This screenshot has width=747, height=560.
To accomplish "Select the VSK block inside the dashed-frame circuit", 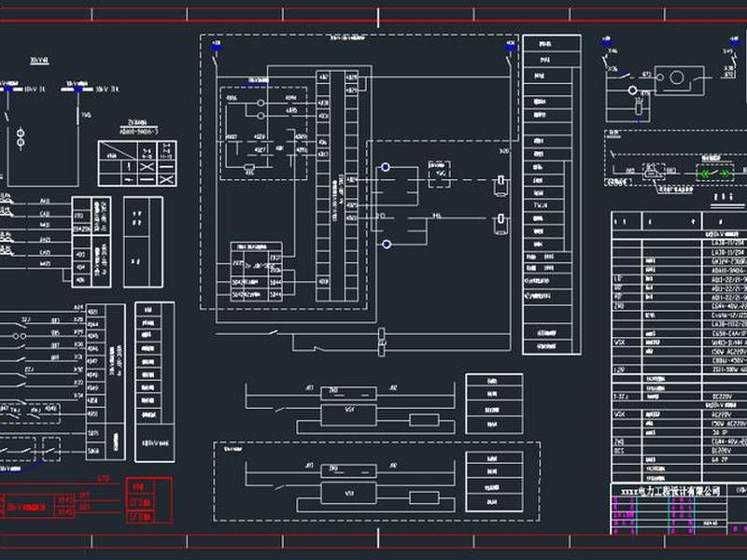I will click(348, 494).
